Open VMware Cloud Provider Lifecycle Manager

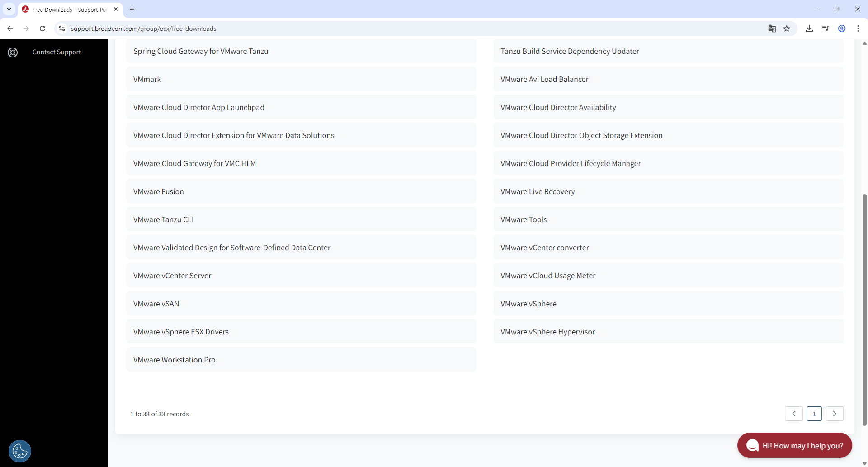pos(669,163)
